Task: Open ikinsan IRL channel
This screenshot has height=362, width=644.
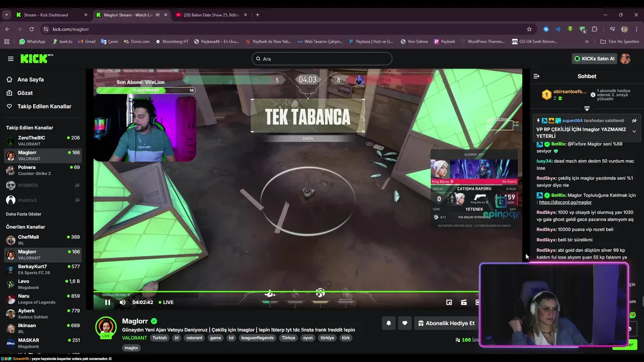Action: pos(42,328)
